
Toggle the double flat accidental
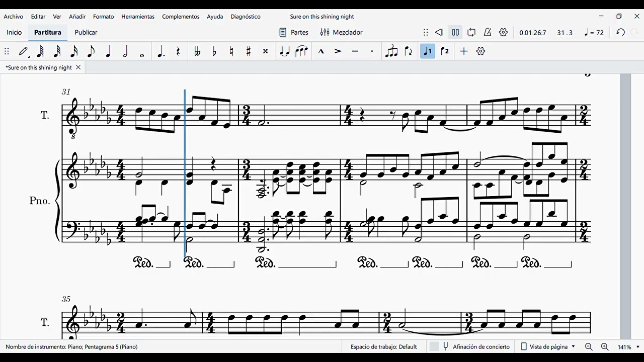[x=197, y=51]
